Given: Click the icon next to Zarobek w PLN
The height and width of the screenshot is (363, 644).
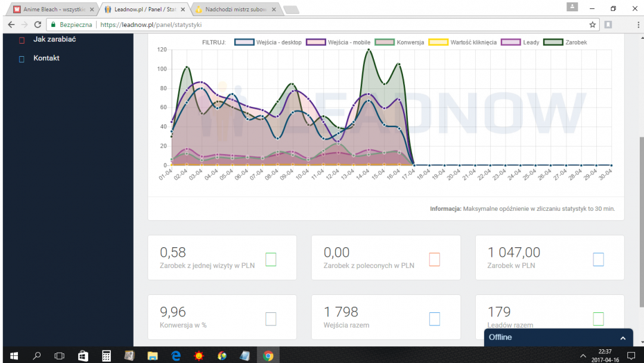Looking at the screenshot, I should click(x=598, y=259).
